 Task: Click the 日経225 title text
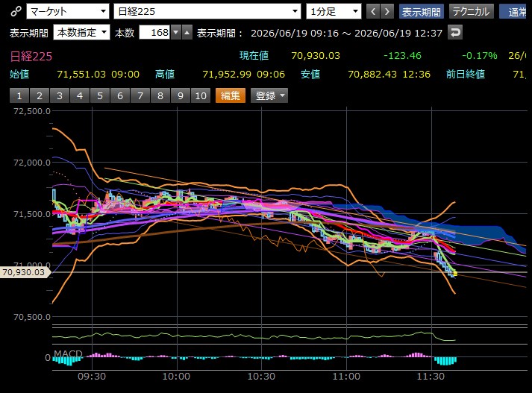coord(31,56)
